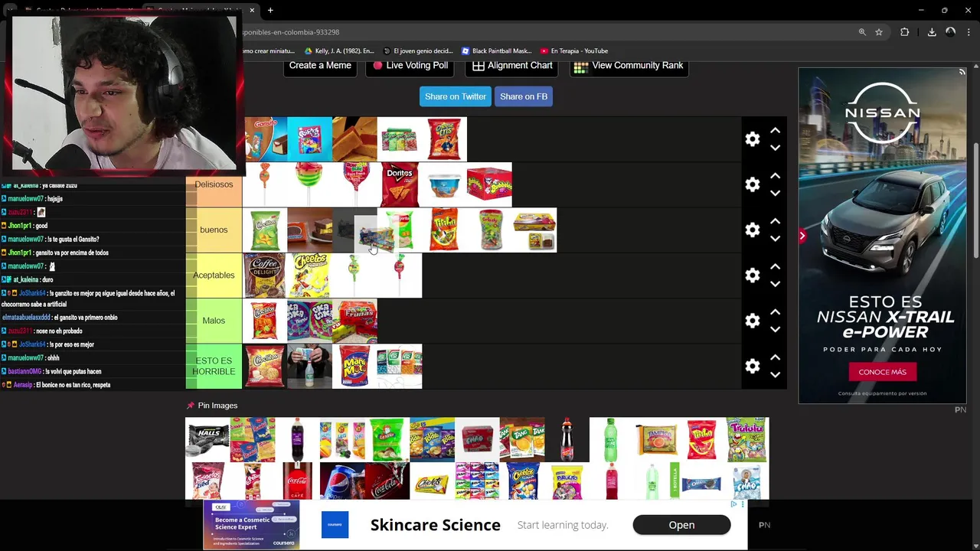Open settings gear for the top tier row

[x=753, y=139]
